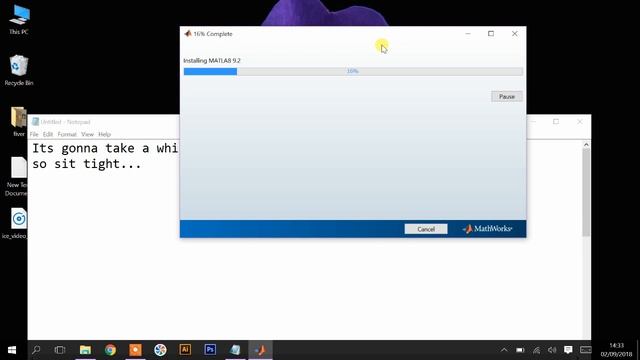Open the Format menu in Notepad
The width and height of the screenshot is (640, 360).
pyautogui.click(x=67, y=134)
